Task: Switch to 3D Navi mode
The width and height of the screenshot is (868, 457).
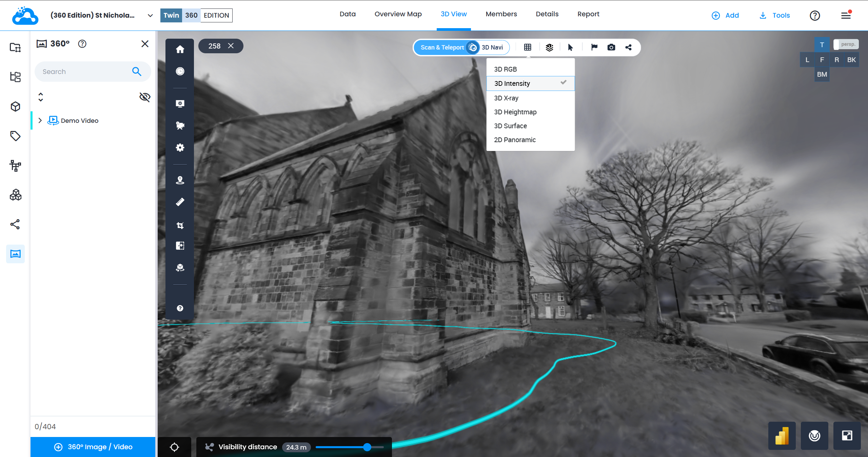Action: click(x=492, y=47)
